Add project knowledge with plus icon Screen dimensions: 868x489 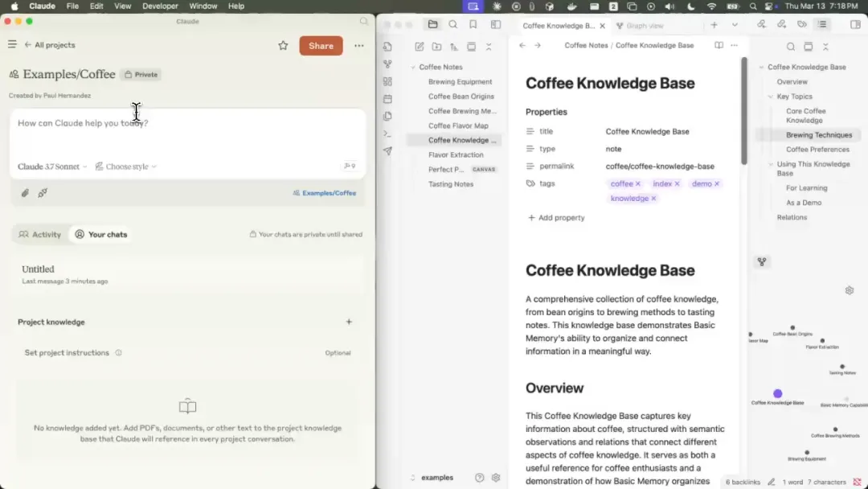point(349,322)
